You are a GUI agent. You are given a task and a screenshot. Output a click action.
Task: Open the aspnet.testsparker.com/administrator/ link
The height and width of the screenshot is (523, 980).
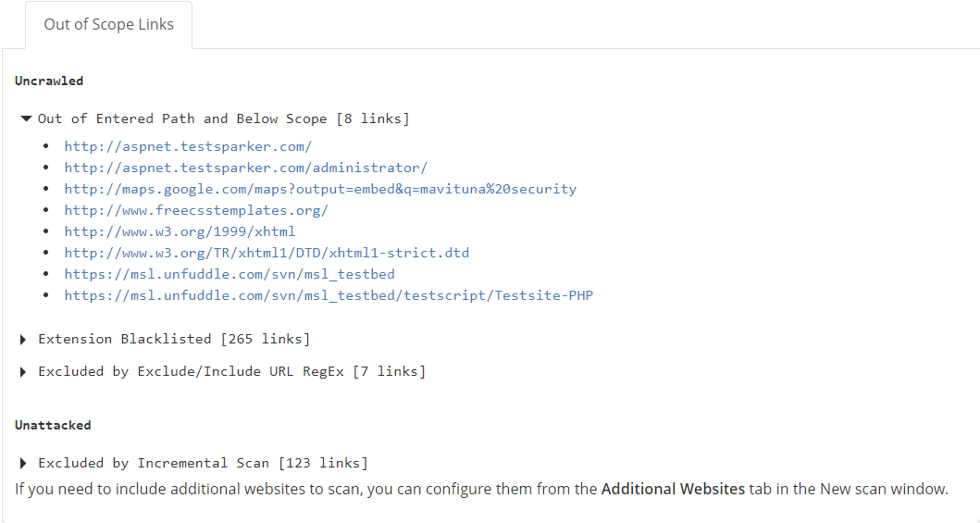tap(245, 168)
